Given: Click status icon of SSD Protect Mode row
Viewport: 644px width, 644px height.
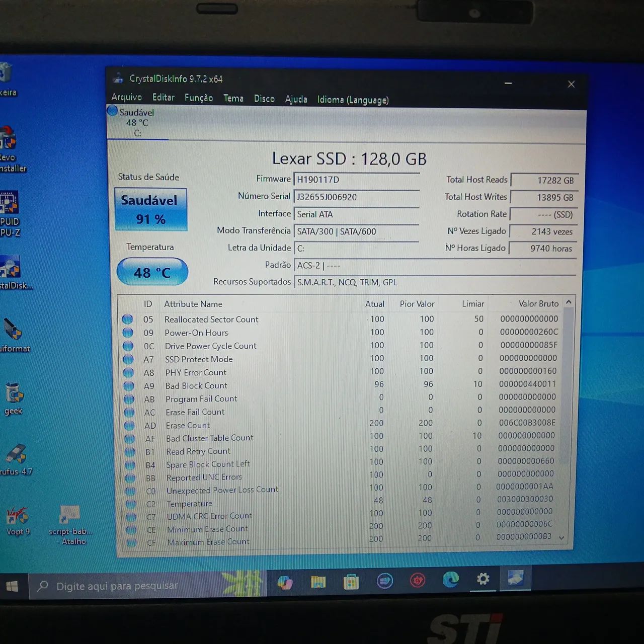Looking at the screenshot, I should click(128, 359).
